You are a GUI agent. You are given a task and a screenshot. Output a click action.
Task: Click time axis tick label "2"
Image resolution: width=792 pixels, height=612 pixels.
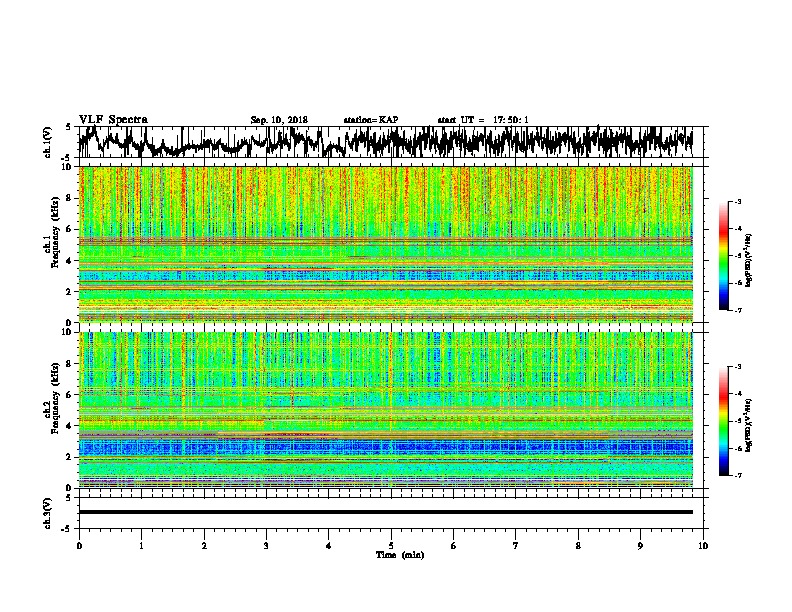pos(204,546)
